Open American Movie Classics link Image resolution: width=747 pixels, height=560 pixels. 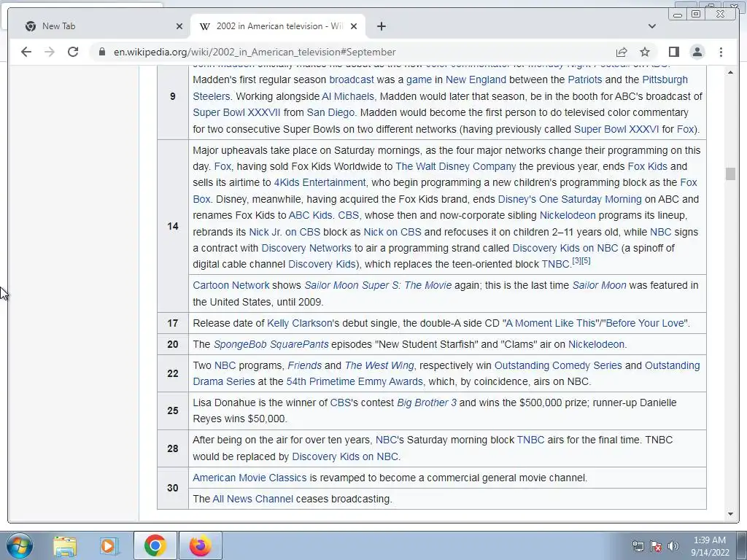coord(249,478)
